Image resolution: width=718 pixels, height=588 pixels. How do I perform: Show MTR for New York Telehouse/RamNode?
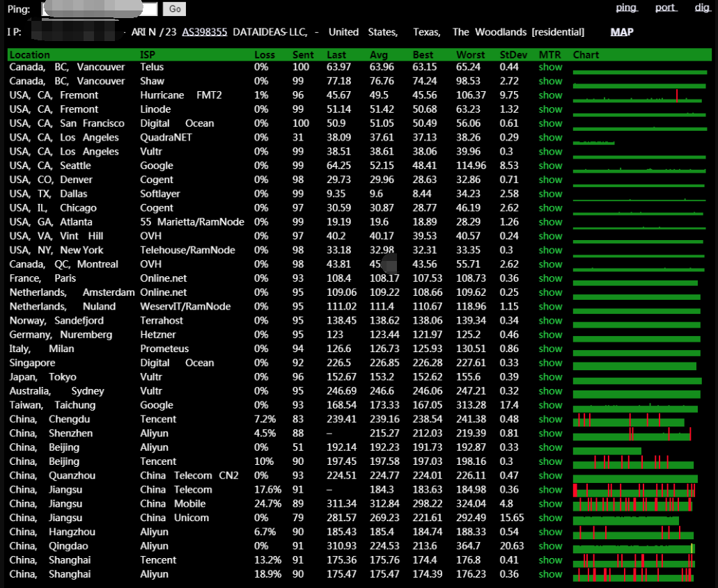[x=550, y=251]
